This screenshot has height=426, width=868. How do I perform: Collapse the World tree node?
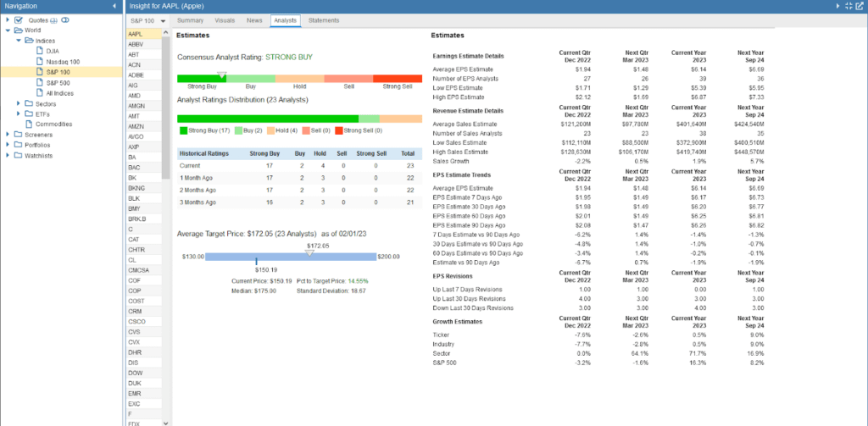coord(8,30)
